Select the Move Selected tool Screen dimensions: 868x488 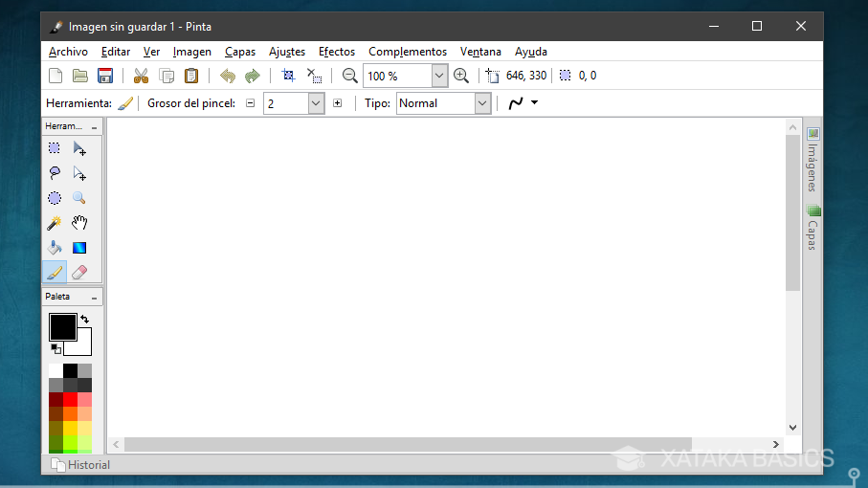(79, 148)
